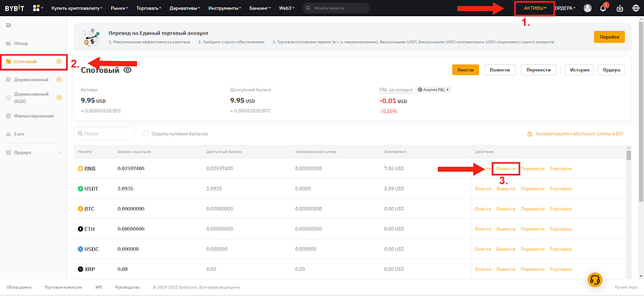Click BNB balance 0.02597400 in wallet column

coord(131,169)
